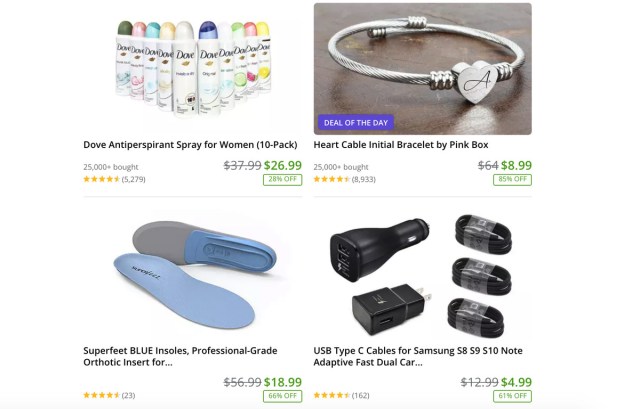Click the USB cables star rating
Screen dimensions: 640x409
332,395
